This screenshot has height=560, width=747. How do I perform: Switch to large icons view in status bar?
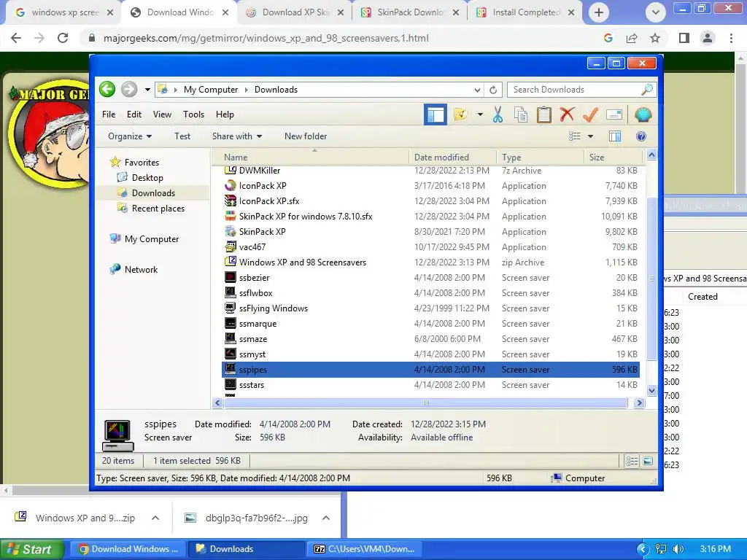pos(648,461)
